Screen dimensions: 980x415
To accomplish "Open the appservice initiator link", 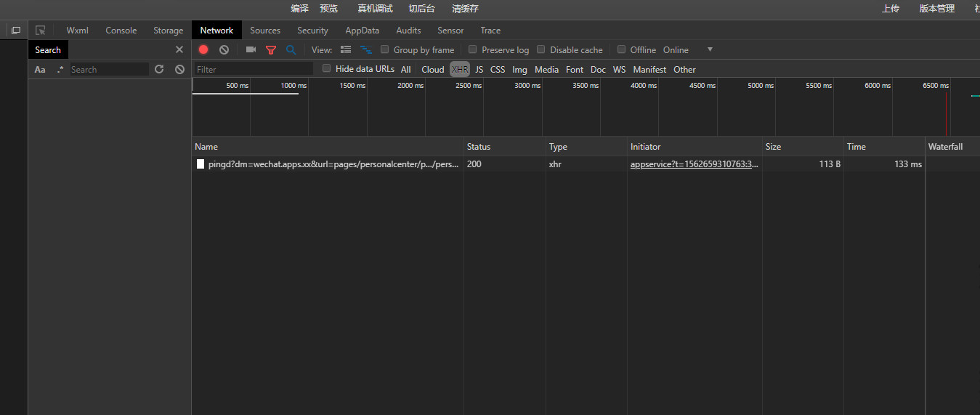I will pyautogui.click(x=694, y=164).
